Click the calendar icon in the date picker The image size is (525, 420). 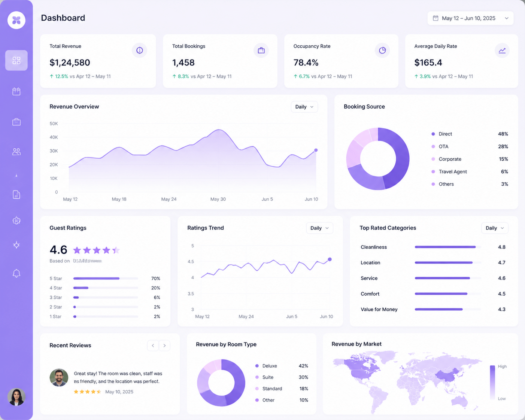coord(436,18)
